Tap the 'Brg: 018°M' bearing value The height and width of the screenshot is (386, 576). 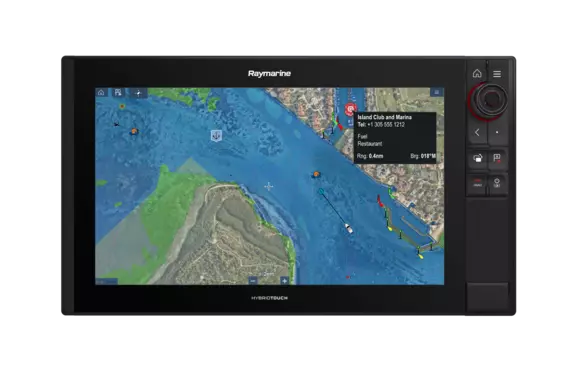tap(423, 156)
